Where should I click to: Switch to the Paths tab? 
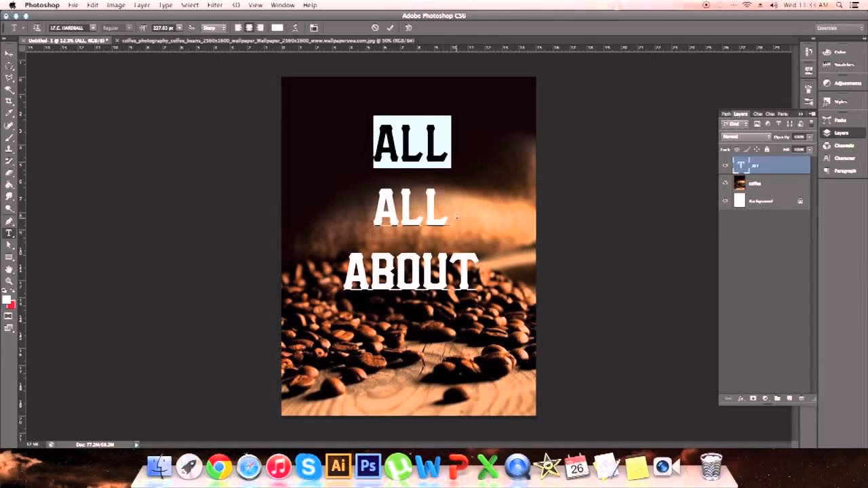pos(726,114)
